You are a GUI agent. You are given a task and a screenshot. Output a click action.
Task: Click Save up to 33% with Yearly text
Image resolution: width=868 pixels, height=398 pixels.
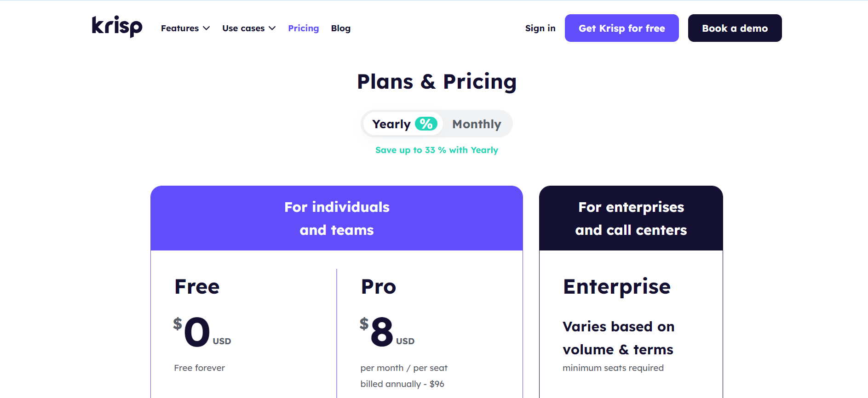pos(437,150)
